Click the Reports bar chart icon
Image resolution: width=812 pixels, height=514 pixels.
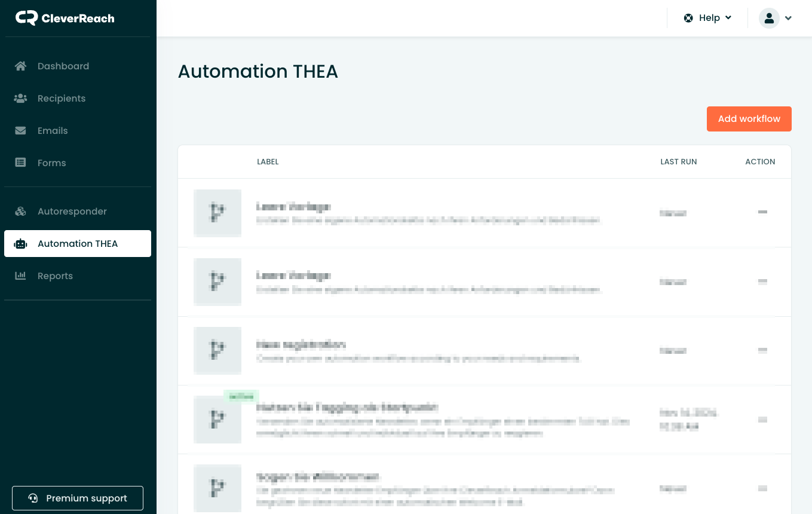[x=20, y=276]
